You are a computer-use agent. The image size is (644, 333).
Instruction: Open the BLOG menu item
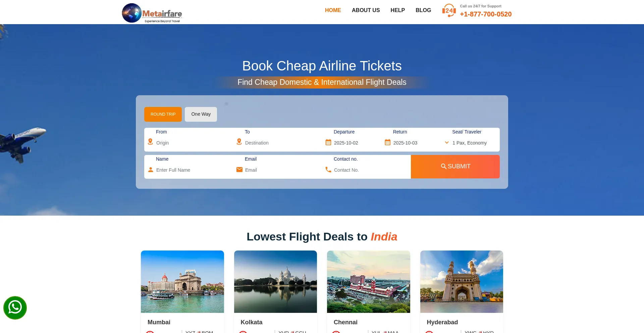(423, 10)
